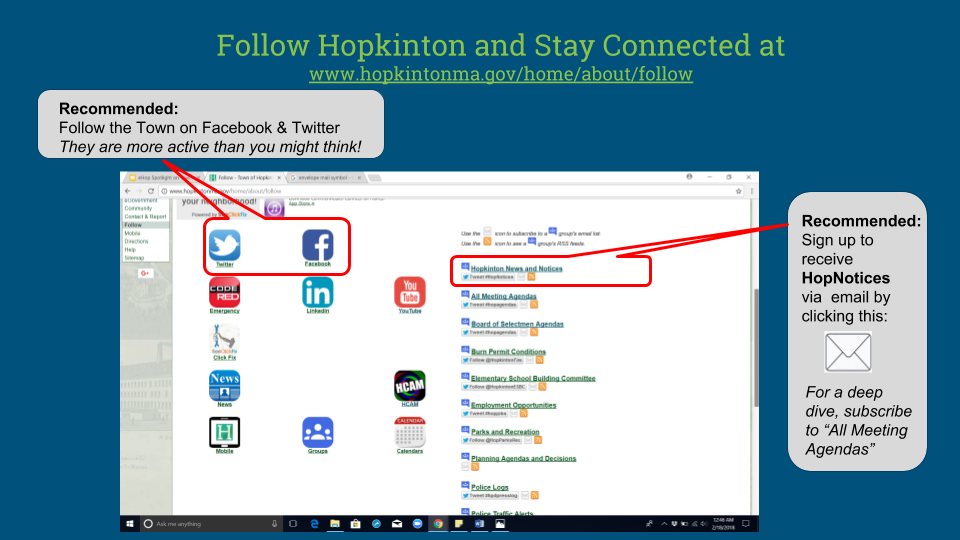Open Hopkinton News and Notices link

click(x=516, y=269)
